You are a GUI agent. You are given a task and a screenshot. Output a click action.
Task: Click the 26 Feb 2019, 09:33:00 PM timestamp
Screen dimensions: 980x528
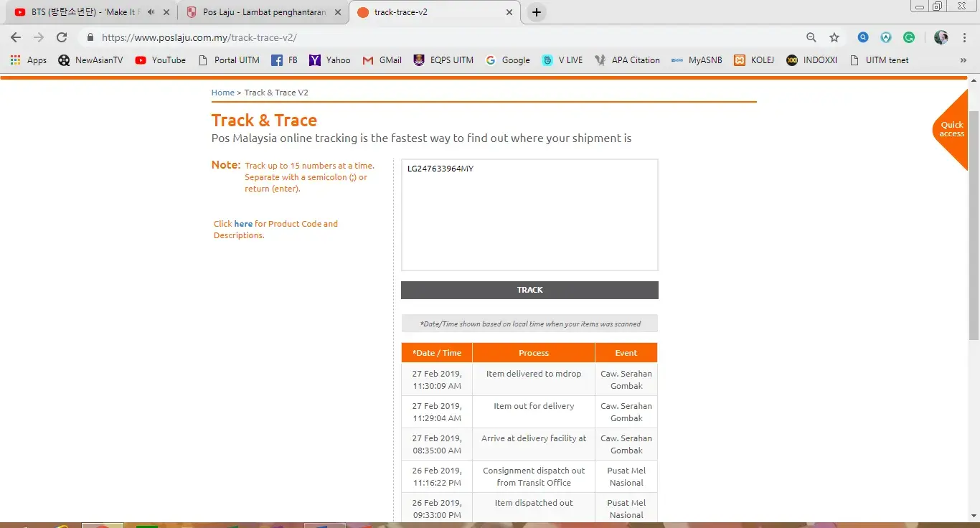click(x=437, y=509)
